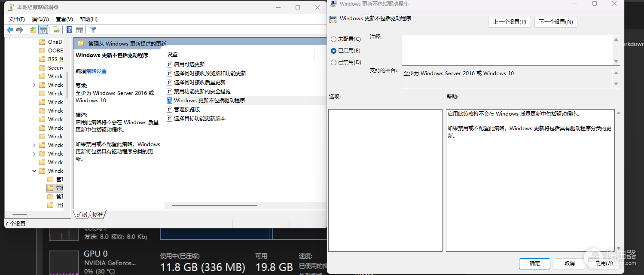Select 选择何时接收预览版和功能更新 setting
This screenshot has width=644, height=275.
tap(210, 73)
